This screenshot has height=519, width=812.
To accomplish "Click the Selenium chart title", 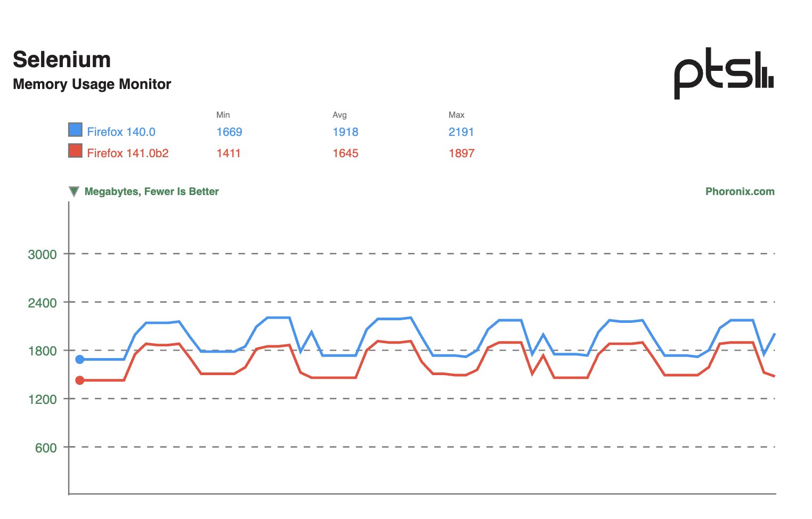I will pos(62,60).
